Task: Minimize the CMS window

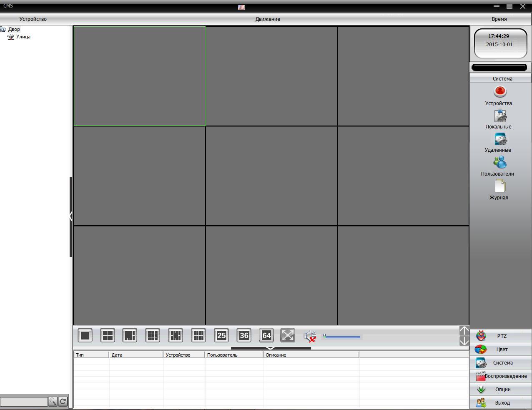Action: tap(497, 6)
